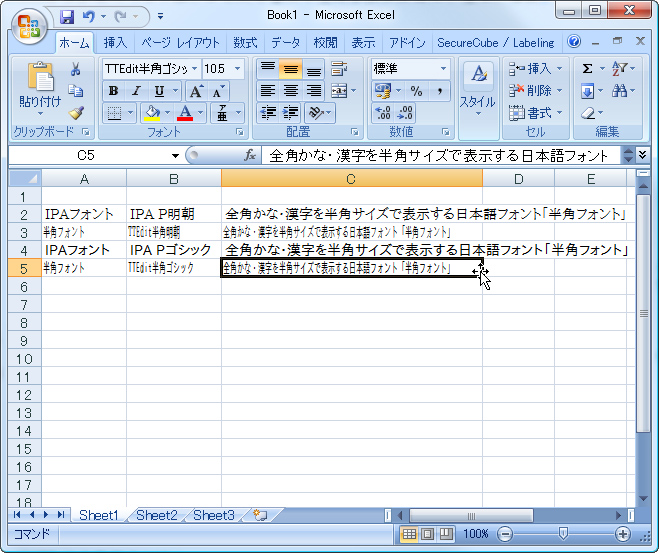The image size is (659, 553).
Task: Switch to Sheet2 worksheet
Action: click(x=156, y=515)
